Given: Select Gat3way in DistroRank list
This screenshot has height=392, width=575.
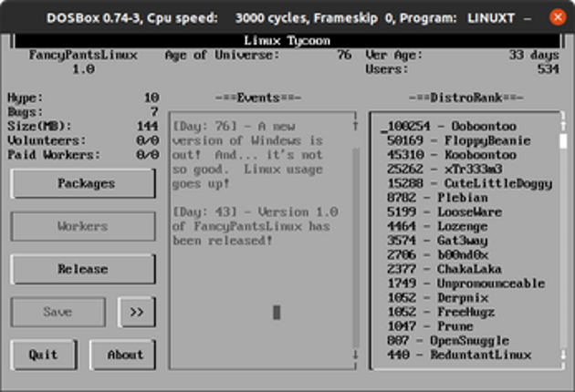Looking at the screenshot, I should [437, 241].
